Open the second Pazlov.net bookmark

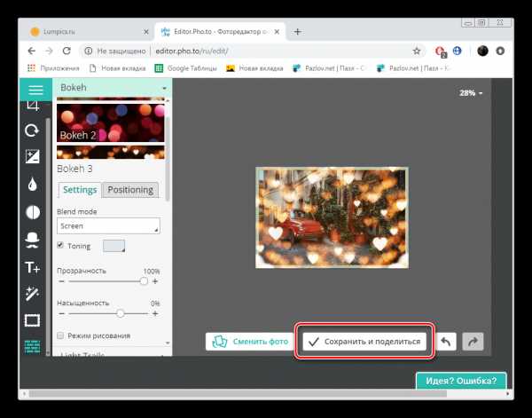coord(413,68)
